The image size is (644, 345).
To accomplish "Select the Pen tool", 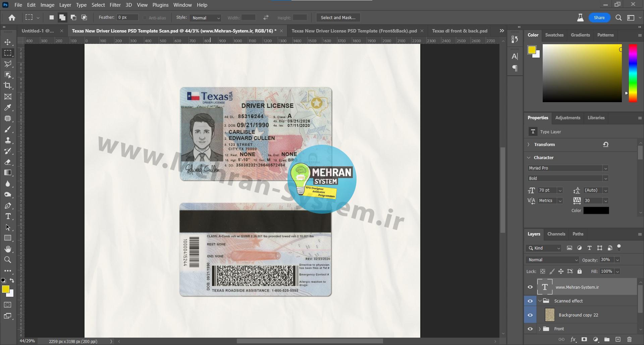I will coord(8,206).
